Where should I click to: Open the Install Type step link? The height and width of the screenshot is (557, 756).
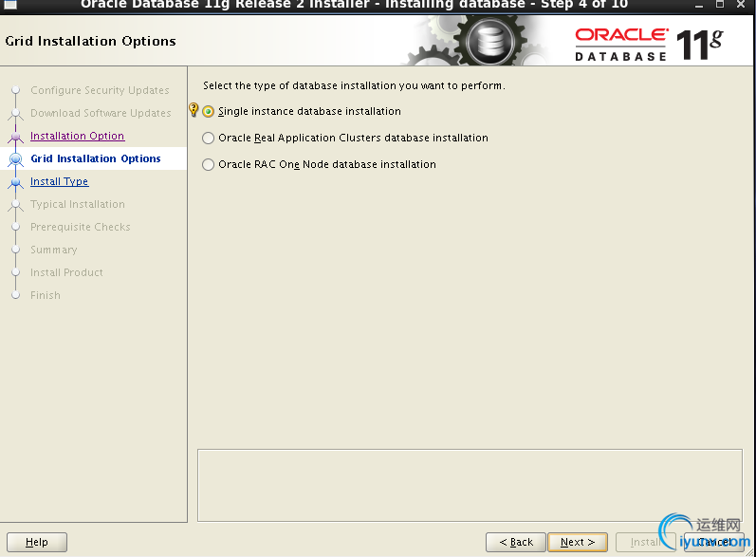60,181
